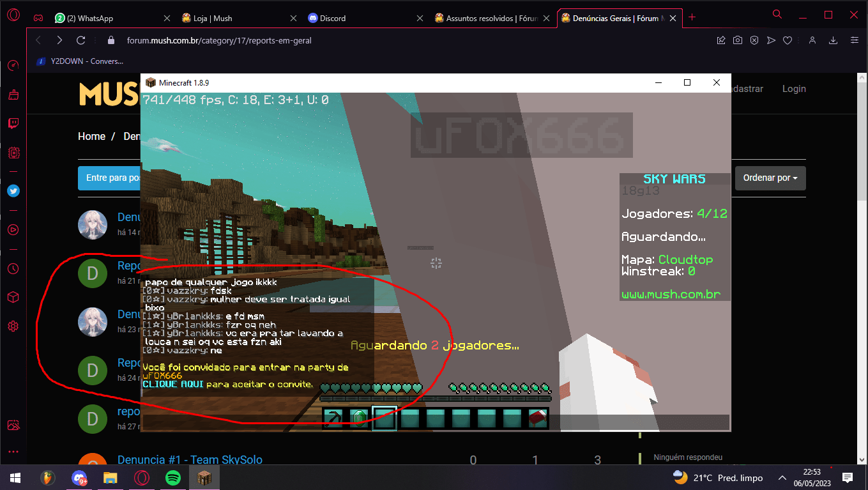
Task: Click uFOX666 name in party invite message
Action: click(162, 376)
